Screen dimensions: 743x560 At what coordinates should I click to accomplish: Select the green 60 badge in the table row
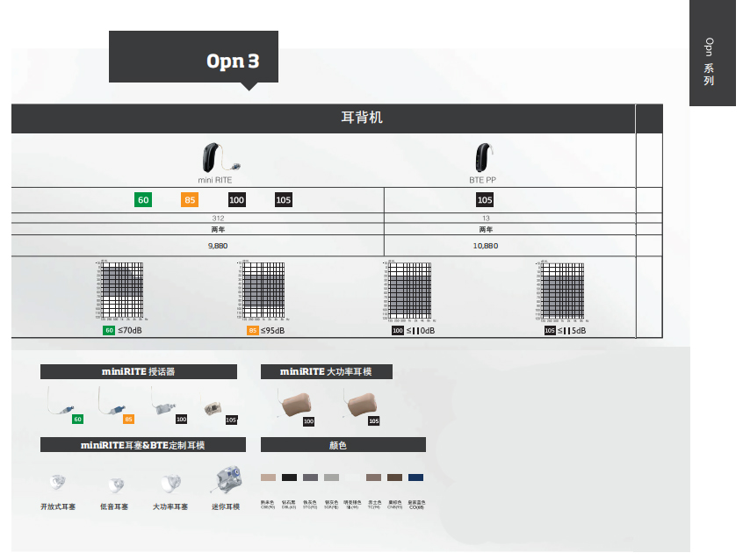tap(143, 200)
